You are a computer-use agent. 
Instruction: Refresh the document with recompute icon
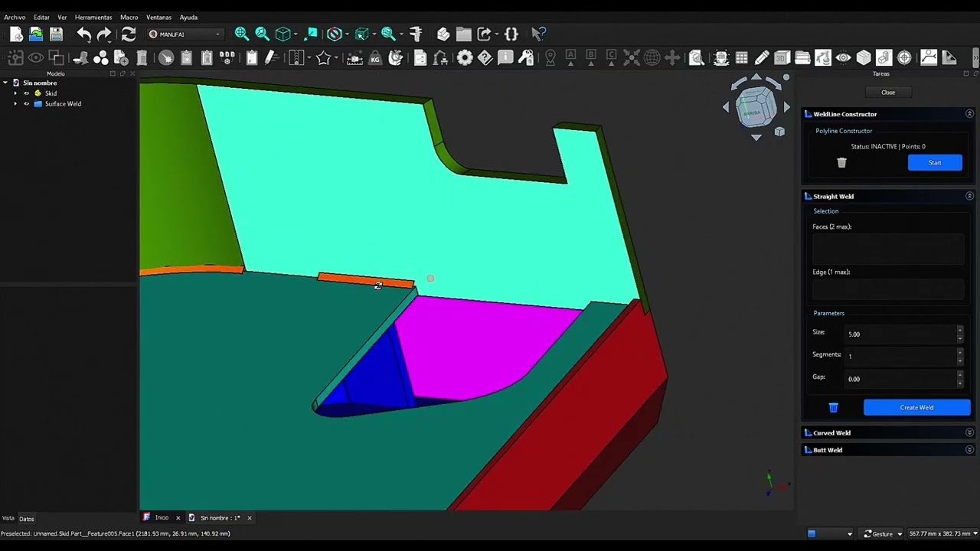(x=128, y=34)
